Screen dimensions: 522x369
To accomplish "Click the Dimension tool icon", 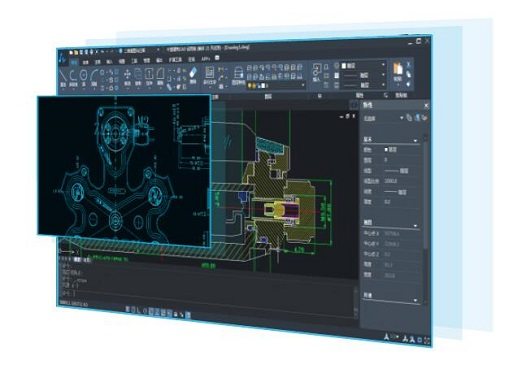I will (x=221, y=70).
